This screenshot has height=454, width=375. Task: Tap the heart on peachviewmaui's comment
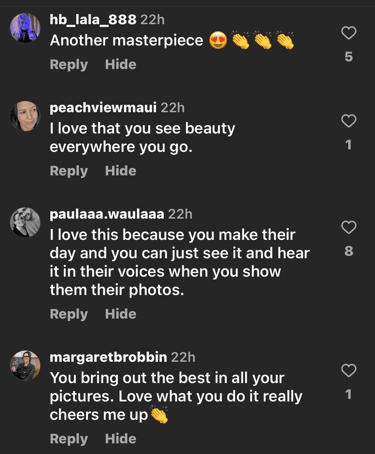(349, 121)
